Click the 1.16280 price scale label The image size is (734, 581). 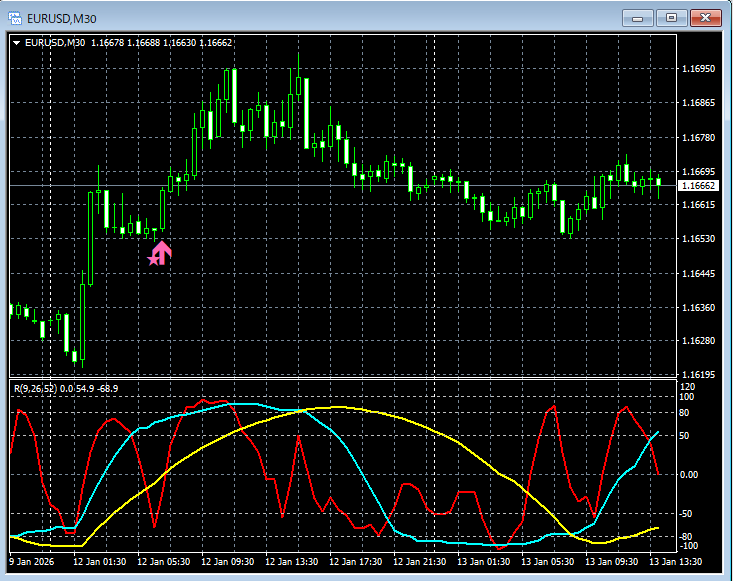(x=698, y=340)
